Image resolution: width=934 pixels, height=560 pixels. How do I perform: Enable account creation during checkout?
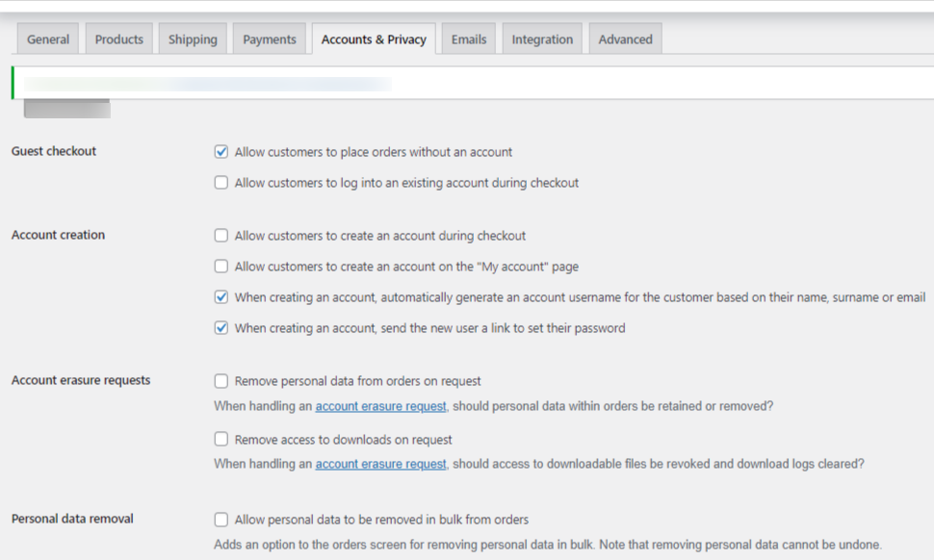point(221,236)
